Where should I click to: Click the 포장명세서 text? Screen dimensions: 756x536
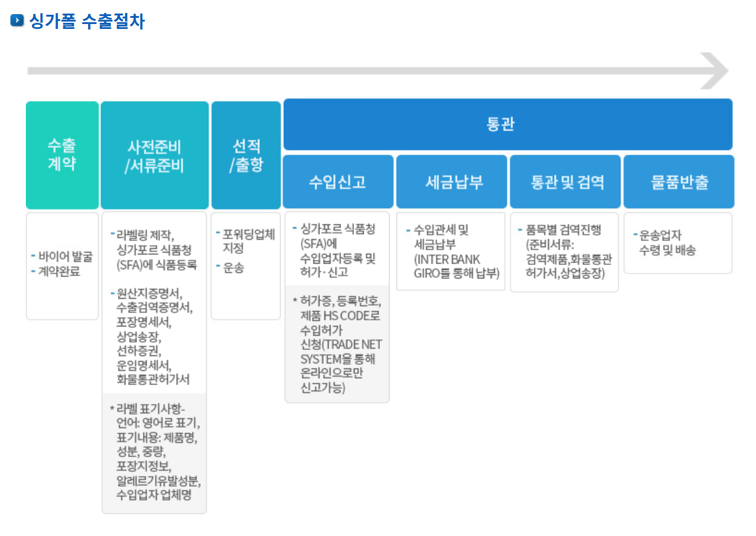pos(144,322)
